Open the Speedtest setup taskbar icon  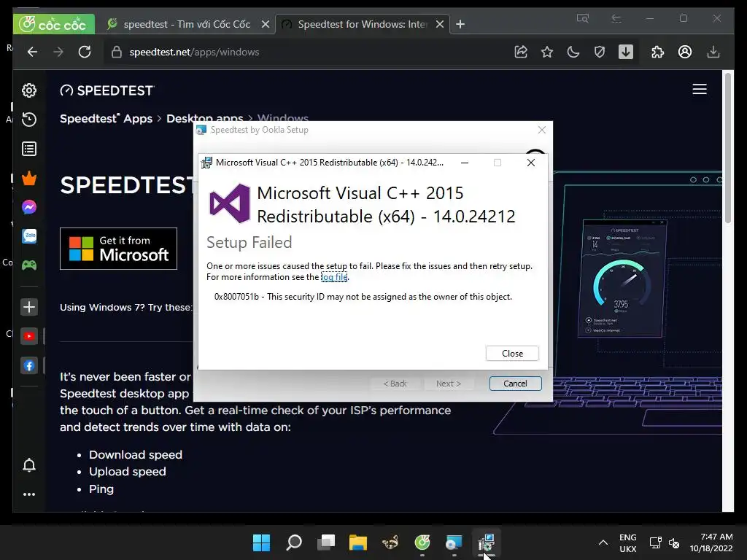pos(454,542)
